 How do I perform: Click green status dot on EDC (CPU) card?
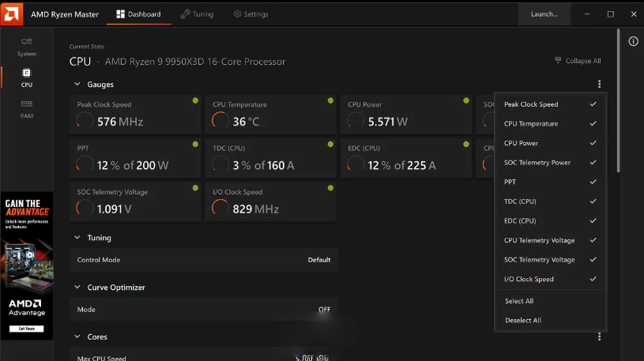(x=466, y=144)
